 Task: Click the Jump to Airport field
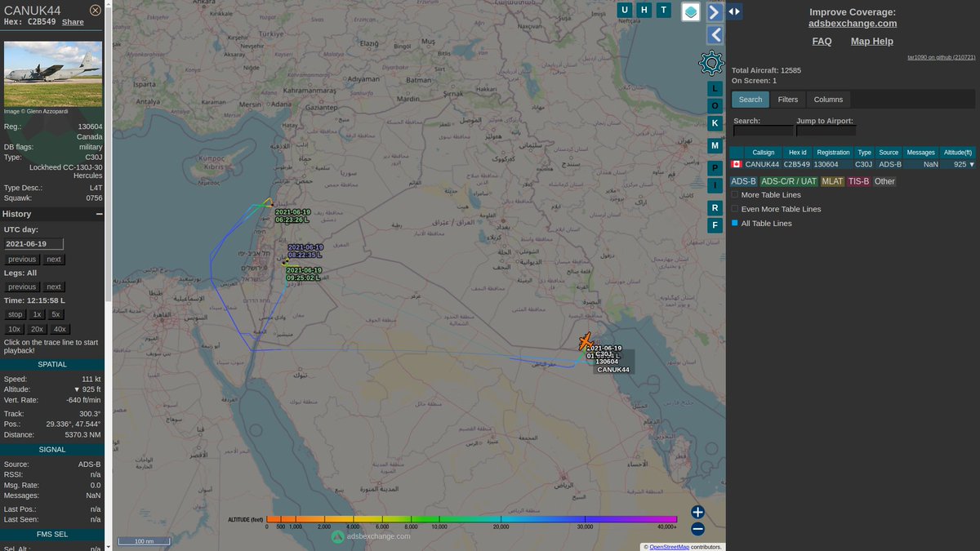click(x=826, y=131)
